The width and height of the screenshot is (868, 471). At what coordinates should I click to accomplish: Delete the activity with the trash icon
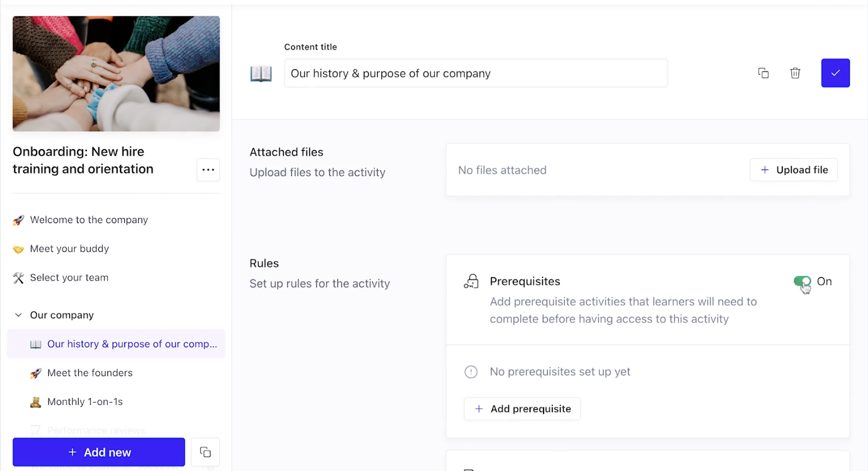click(795, 73)
